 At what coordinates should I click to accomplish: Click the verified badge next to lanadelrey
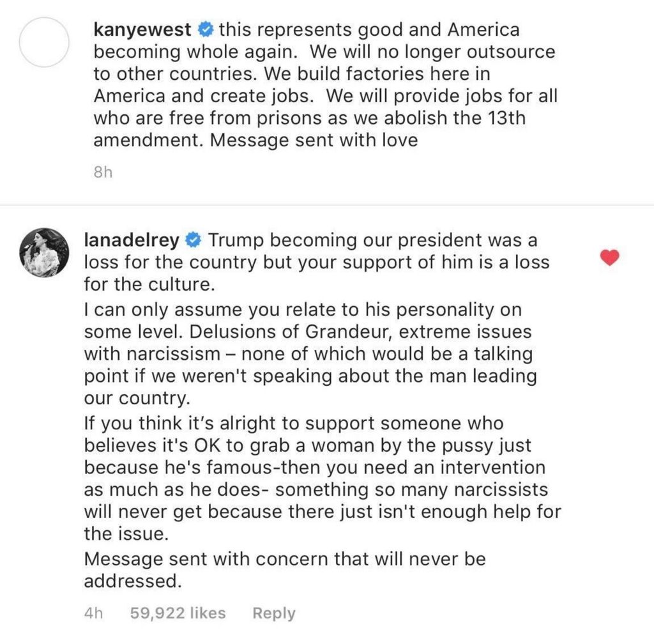pyautogui.click(x=193, y=240)
